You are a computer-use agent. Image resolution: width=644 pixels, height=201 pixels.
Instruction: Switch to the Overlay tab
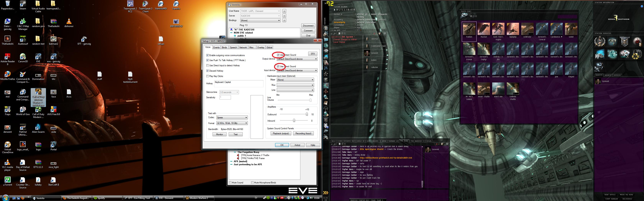click(x=260, y=47)
